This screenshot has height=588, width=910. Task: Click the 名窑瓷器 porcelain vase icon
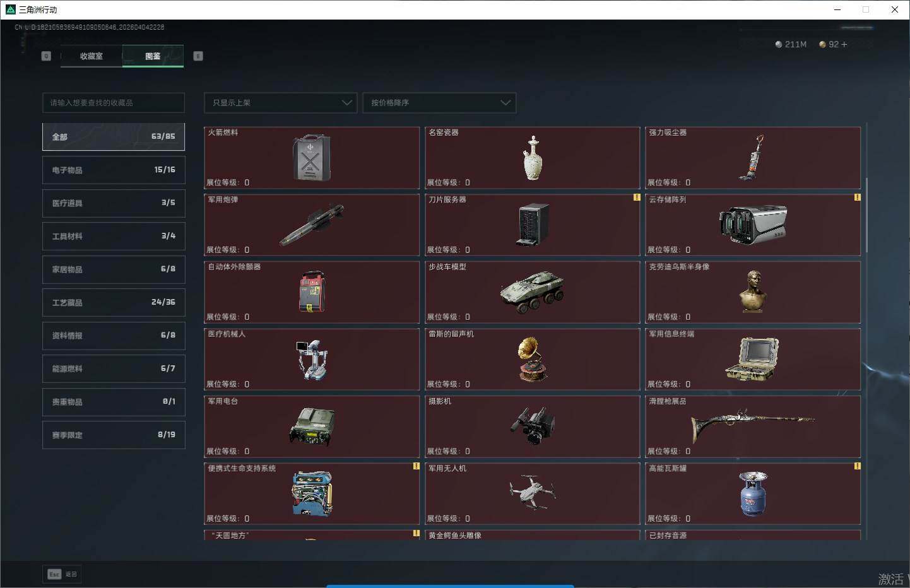533,158
